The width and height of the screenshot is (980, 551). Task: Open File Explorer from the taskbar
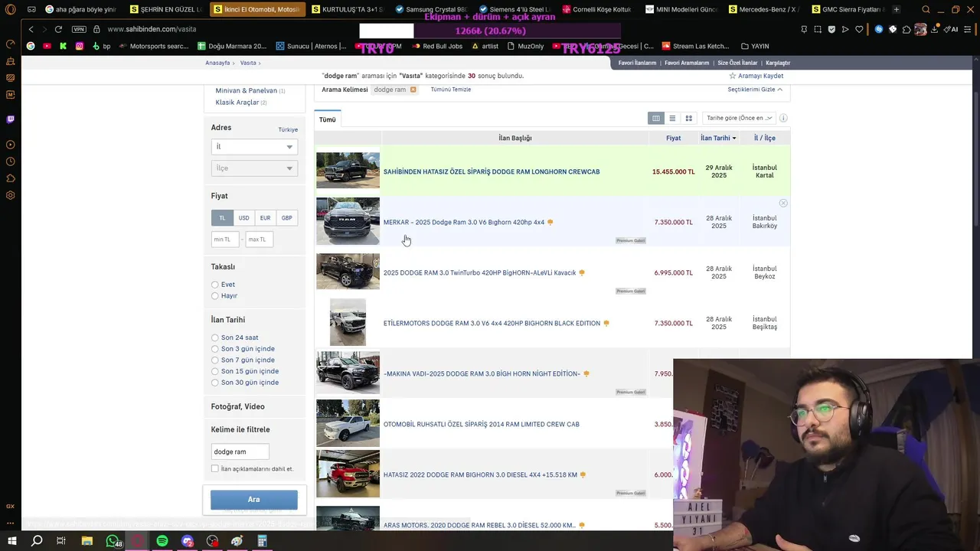(x=87, y=541)
